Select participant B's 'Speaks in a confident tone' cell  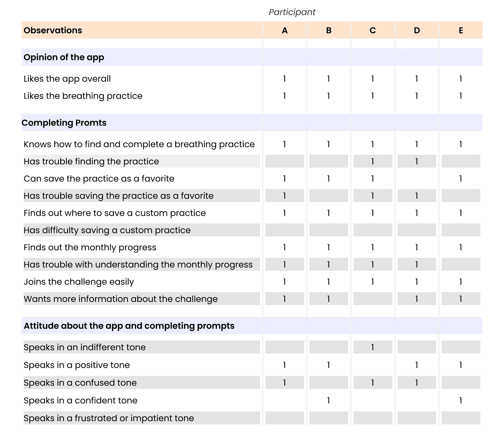coord(329,400)
